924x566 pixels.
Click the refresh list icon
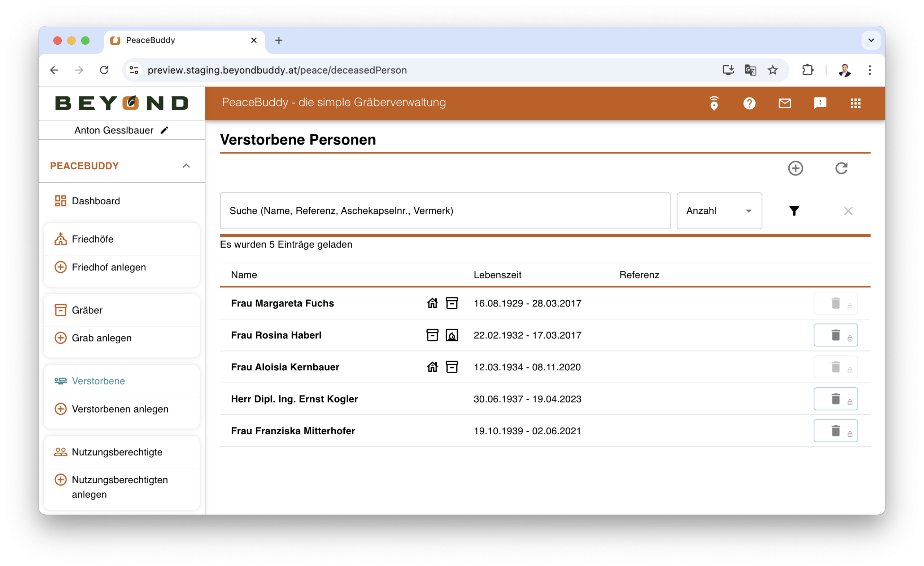(841, 168)
